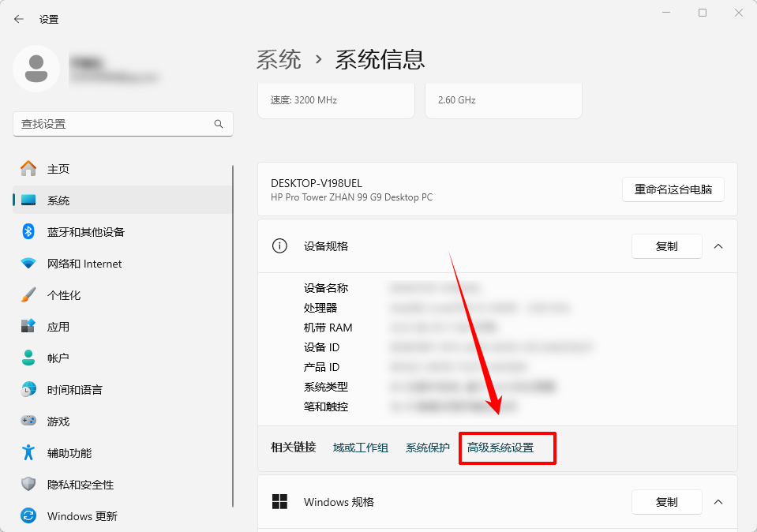
Task: Click 系统 in the breadcrumb
Action: pyautogui.click(x=279, y=60)
